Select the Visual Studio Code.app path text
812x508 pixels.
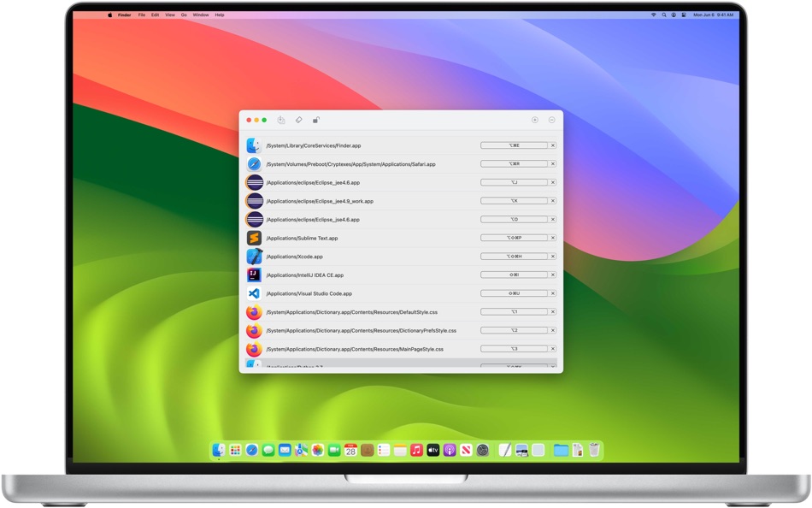(309, 293)
